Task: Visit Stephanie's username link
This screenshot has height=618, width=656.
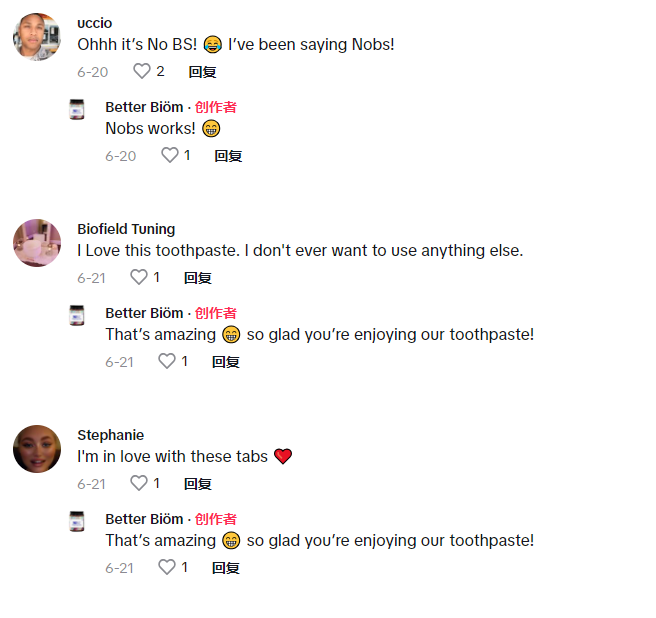Action: click(x=110, y=435)
